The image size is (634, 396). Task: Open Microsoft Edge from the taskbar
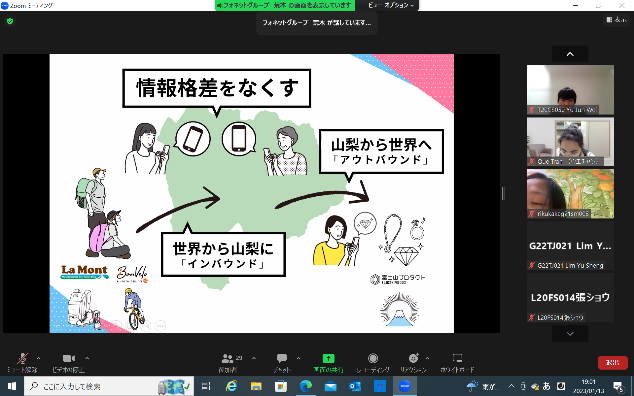point(306,386)
